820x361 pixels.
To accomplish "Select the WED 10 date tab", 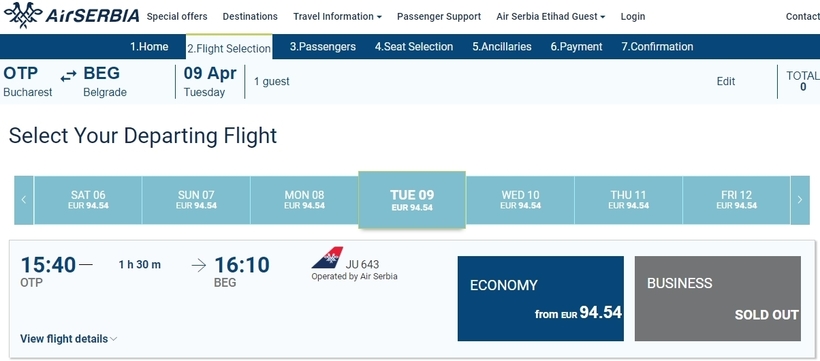I will point(520,200).
